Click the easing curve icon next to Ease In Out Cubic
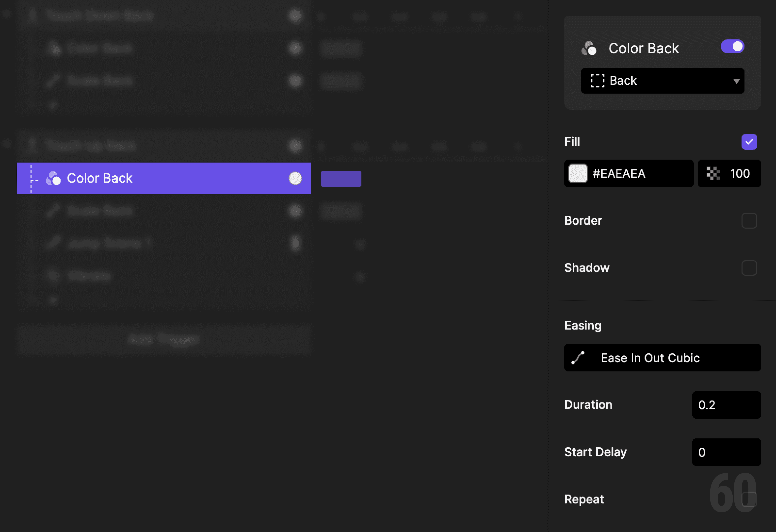Viewport: 776px width, 532px height. [x=577, y=358]
